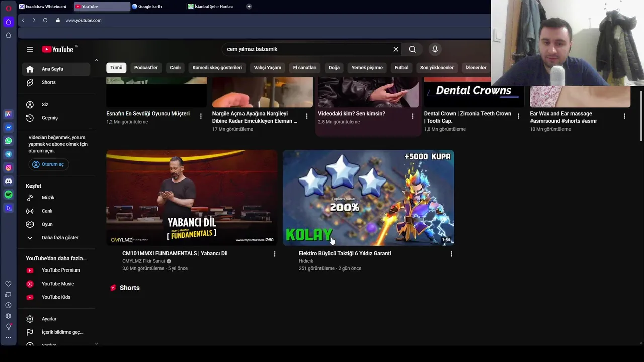Open WhatsApp in Opera sidebar
This screenshot has width=644, height=362.
click(x=8, y=141)
